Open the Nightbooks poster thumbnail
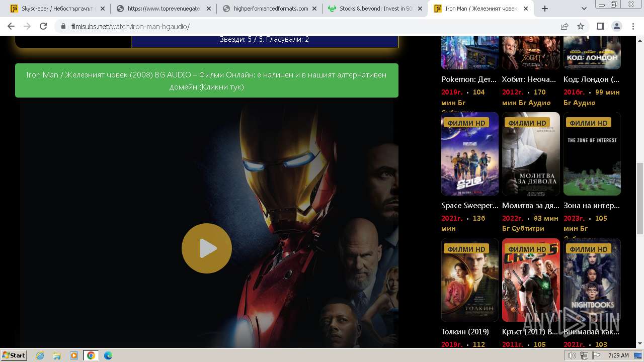 tap(592, 280)
